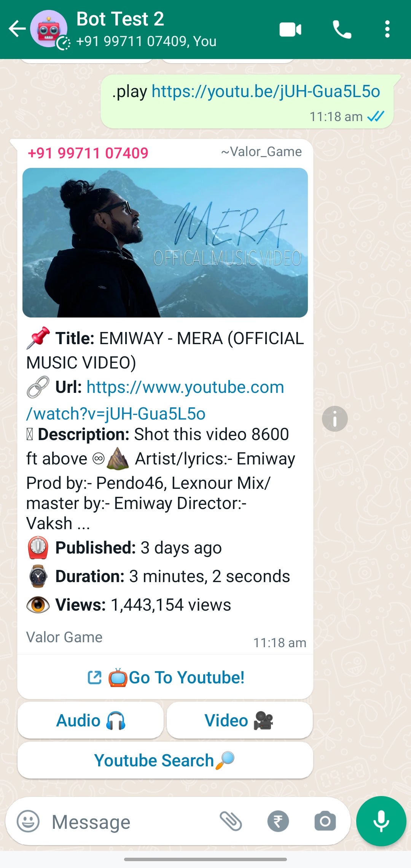The image size is (411, 868).
Task: Open the MERA music video thumbnail
Action: (x=165, y=243)
